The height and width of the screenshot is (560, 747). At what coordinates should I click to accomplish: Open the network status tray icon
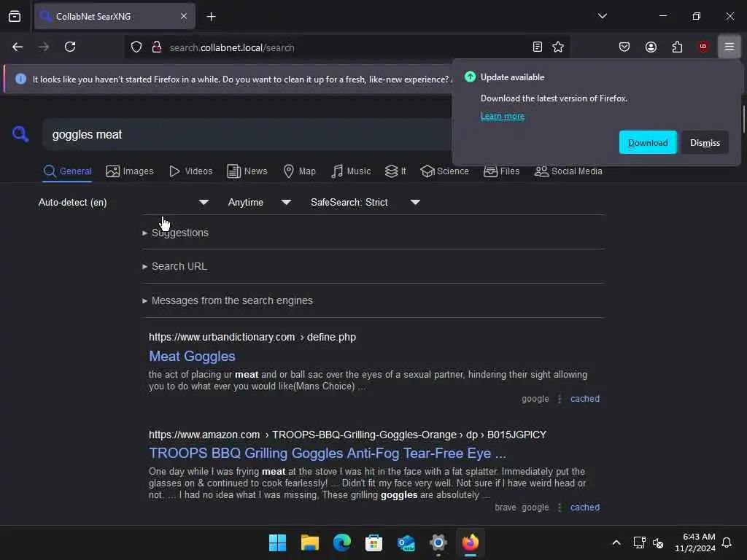pos(639,542)
